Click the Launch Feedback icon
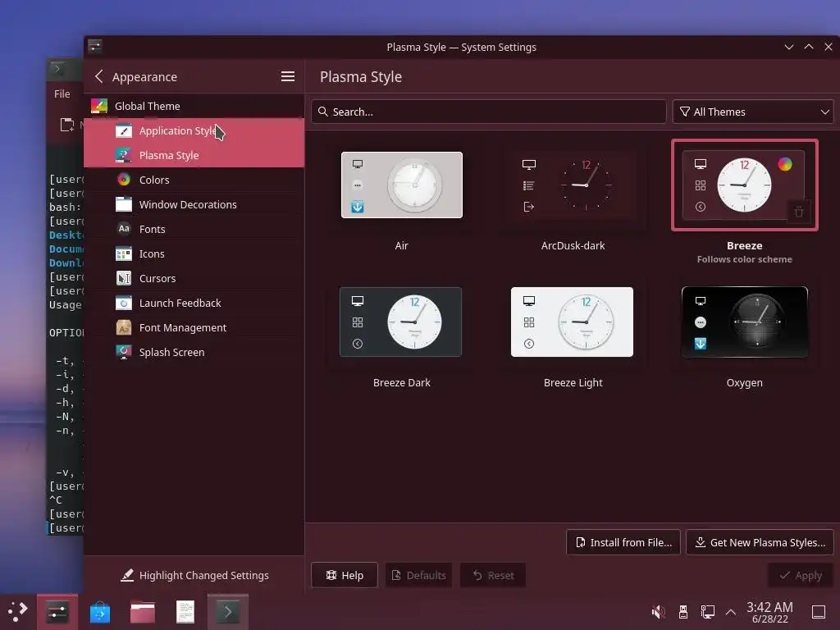Screen dimensions: 840x630 tap(124, 303)
